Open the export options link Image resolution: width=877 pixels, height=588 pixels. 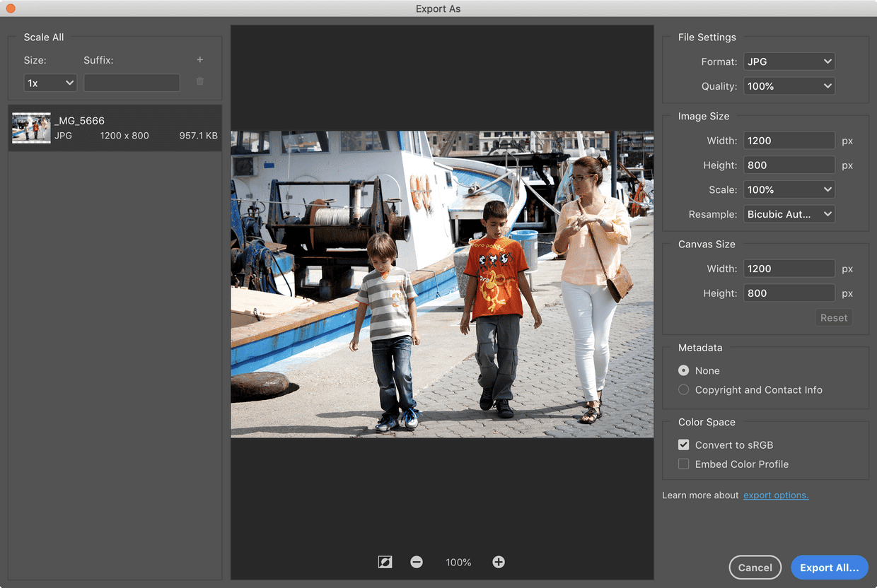pos(776,495)
